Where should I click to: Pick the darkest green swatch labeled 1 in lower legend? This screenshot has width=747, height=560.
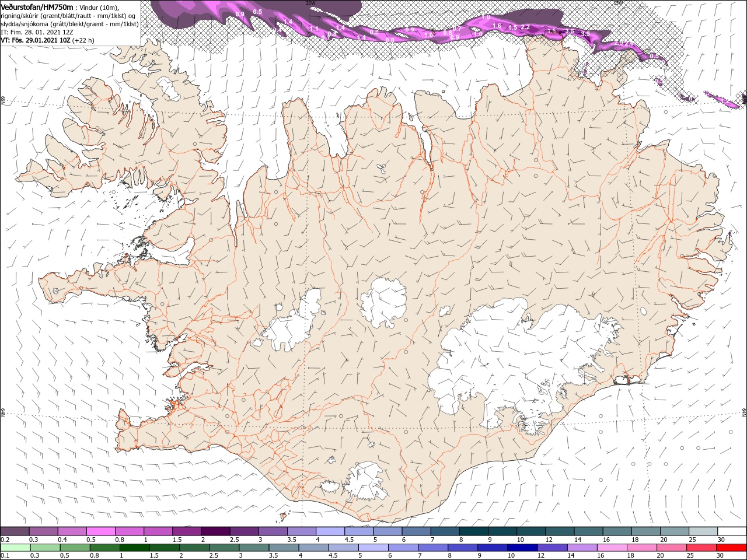tap(135, 547)
